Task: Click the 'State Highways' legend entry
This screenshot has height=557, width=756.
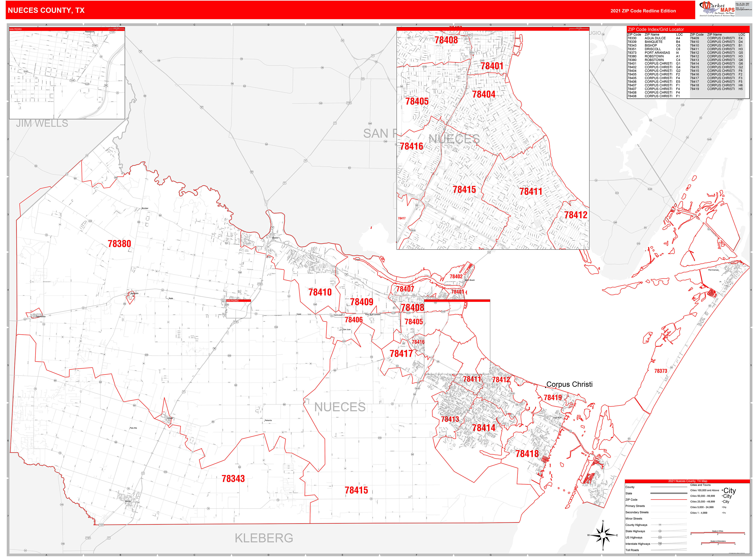Action: (x=635, y=531)
